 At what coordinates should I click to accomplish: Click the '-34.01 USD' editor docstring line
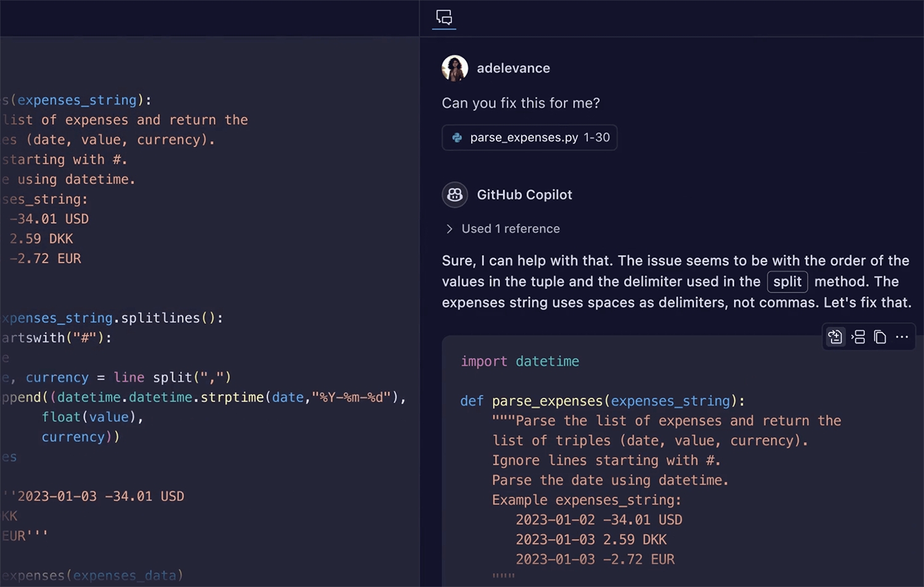(49, 219)
